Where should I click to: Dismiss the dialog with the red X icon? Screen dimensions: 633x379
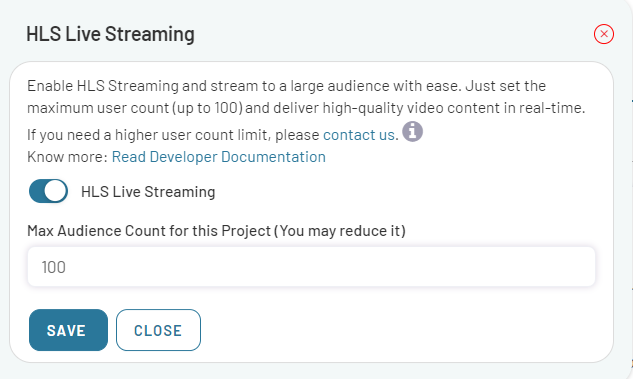(x=604, y=34)
